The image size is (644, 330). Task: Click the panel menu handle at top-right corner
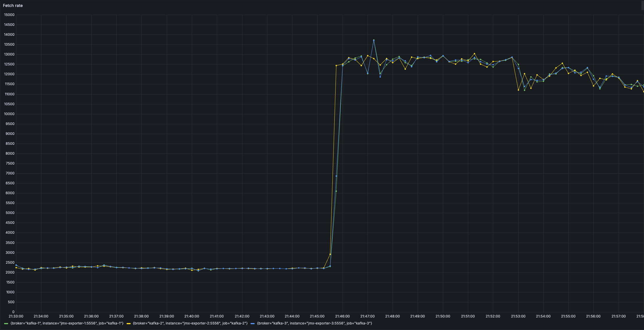642,5
